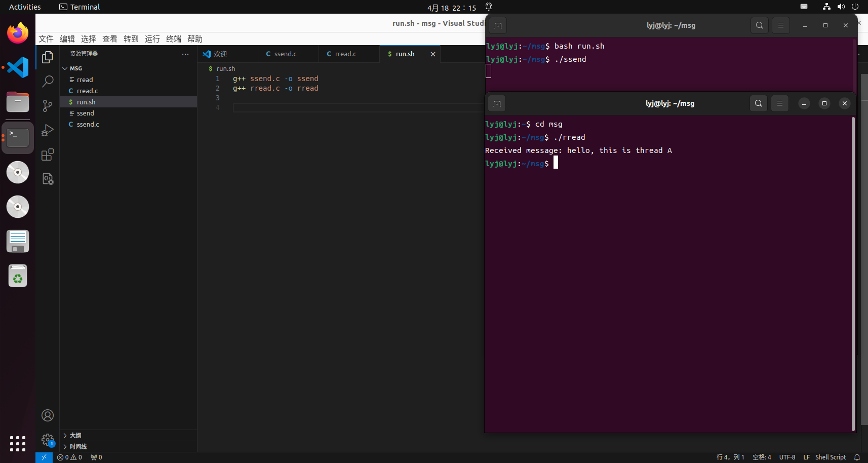The width and height of the screenshot is (868, 463).
Task: Click the Activities button
Action: point(25,7)
